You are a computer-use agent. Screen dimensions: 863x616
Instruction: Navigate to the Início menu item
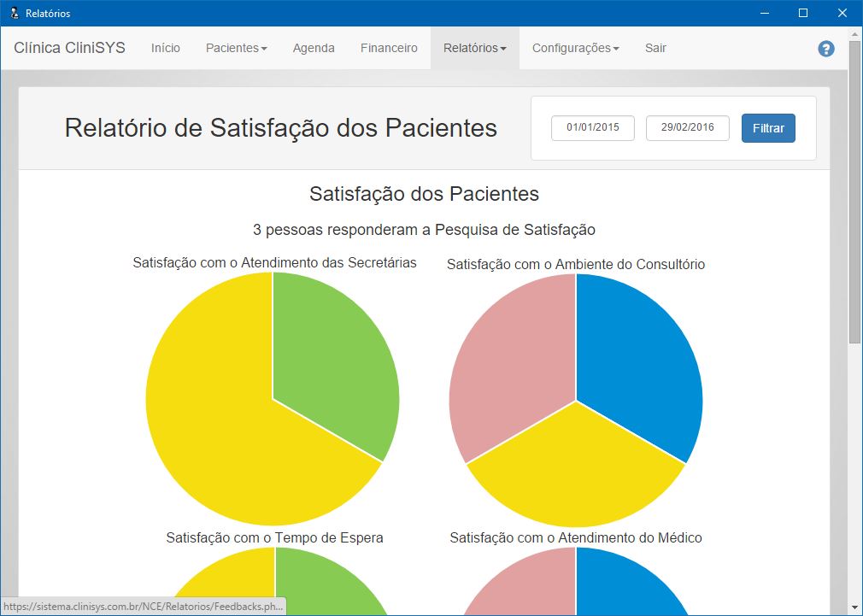(x=166, y=48)
